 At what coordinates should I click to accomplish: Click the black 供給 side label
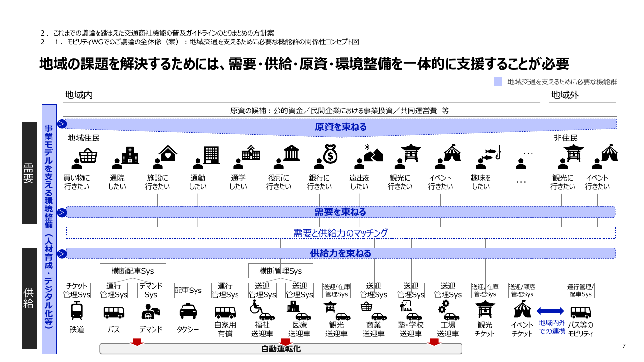point(29,298)
